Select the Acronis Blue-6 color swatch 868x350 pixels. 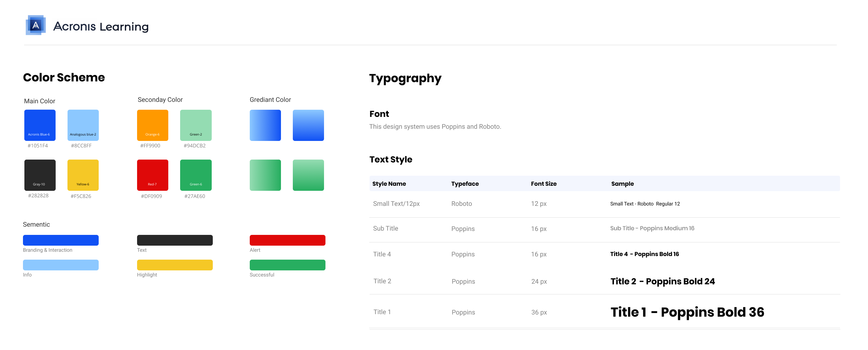[x=39, y=125]
